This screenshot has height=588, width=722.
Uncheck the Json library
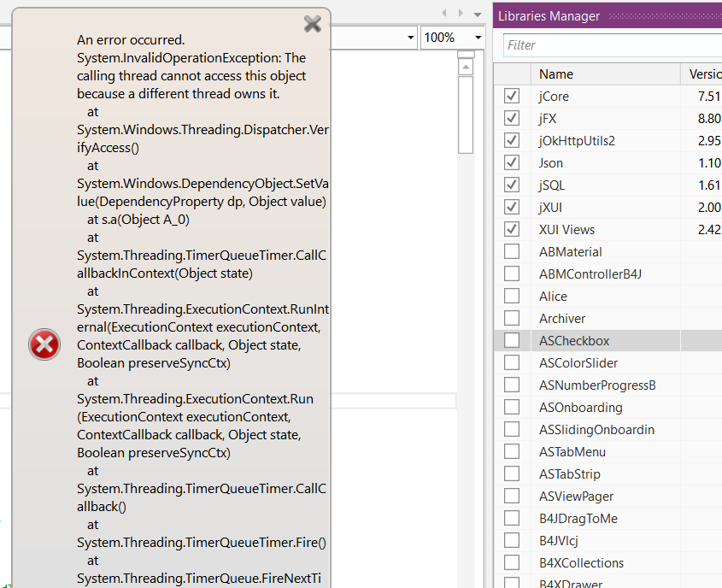(512, 162)
